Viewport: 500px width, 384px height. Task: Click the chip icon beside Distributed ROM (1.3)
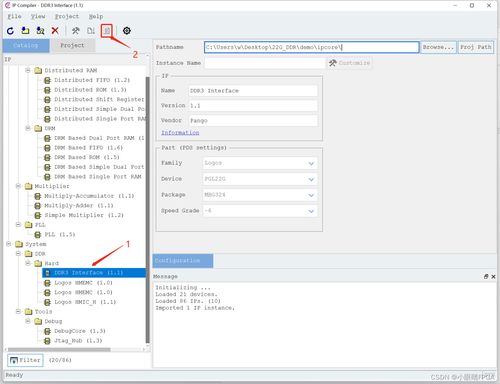click(x=47, y=90)
